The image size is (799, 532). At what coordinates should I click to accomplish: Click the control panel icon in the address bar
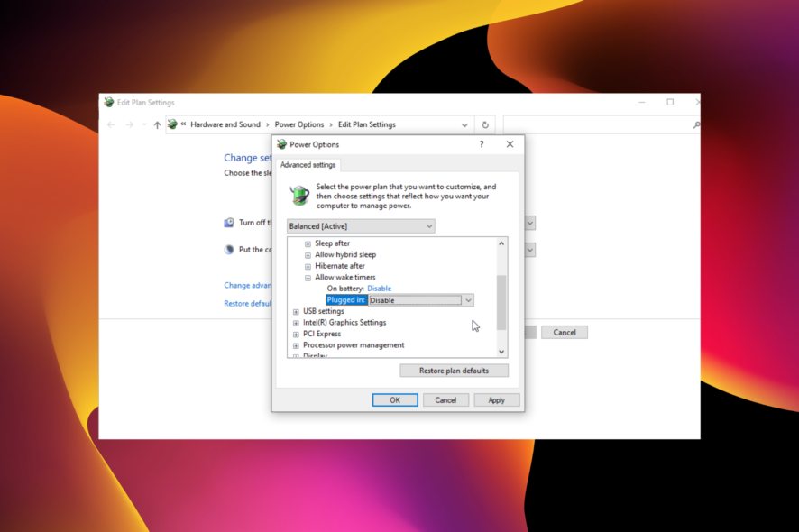point(172,124)
